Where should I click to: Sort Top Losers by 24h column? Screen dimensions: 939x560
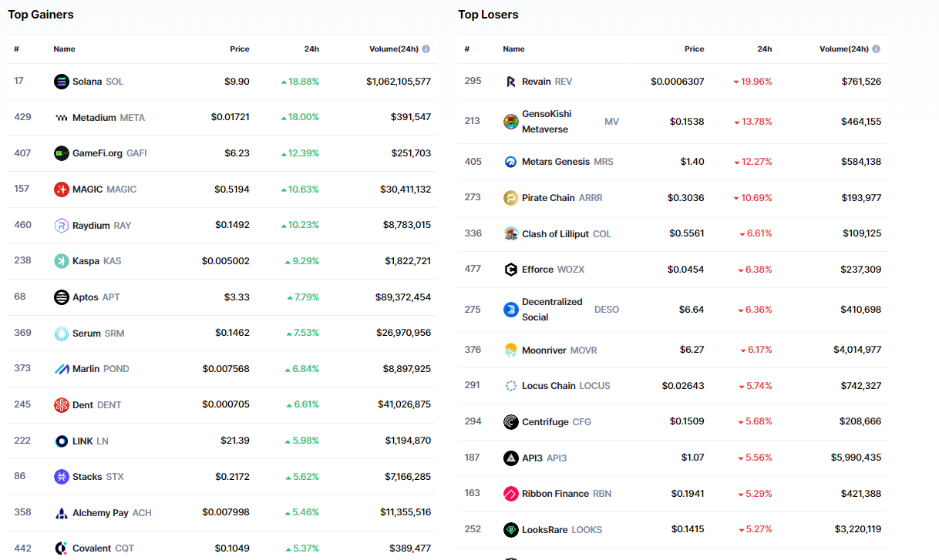[x=765, y=49]
